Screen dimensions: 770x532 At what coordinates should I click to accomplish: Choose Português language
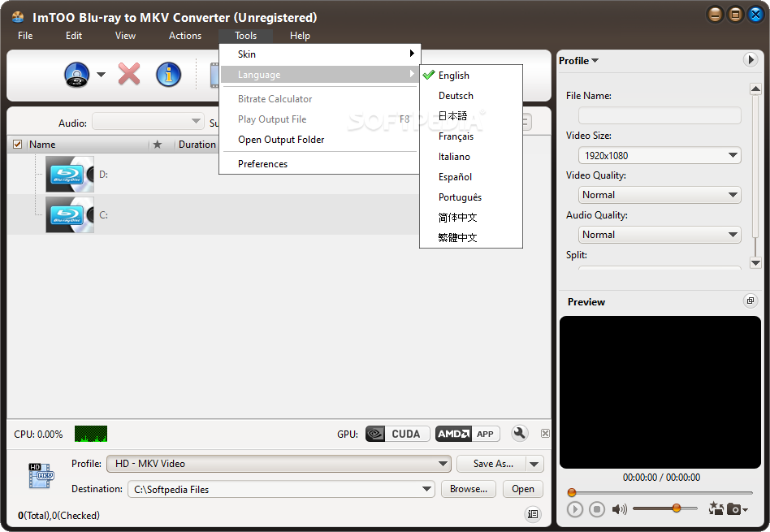(x=471, y=197)
